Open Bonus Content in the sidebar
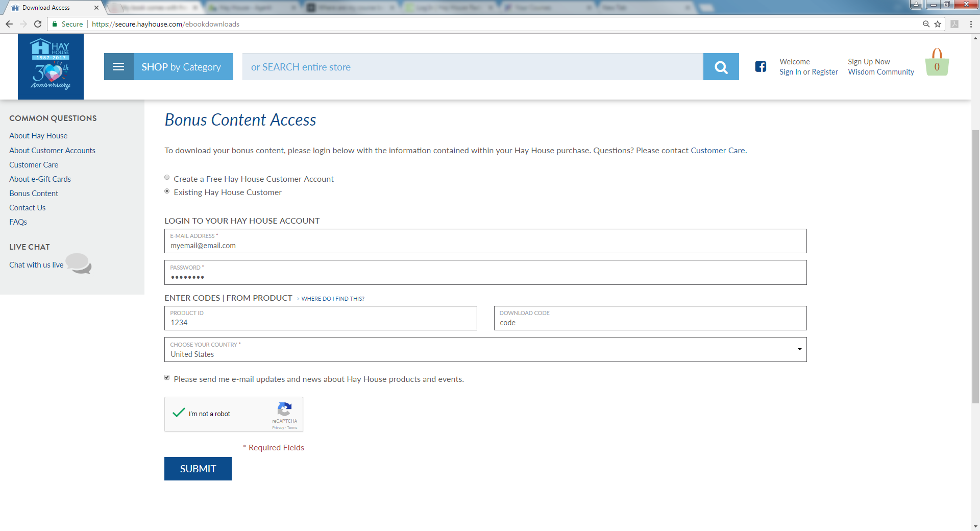 [x=34, y=194]
